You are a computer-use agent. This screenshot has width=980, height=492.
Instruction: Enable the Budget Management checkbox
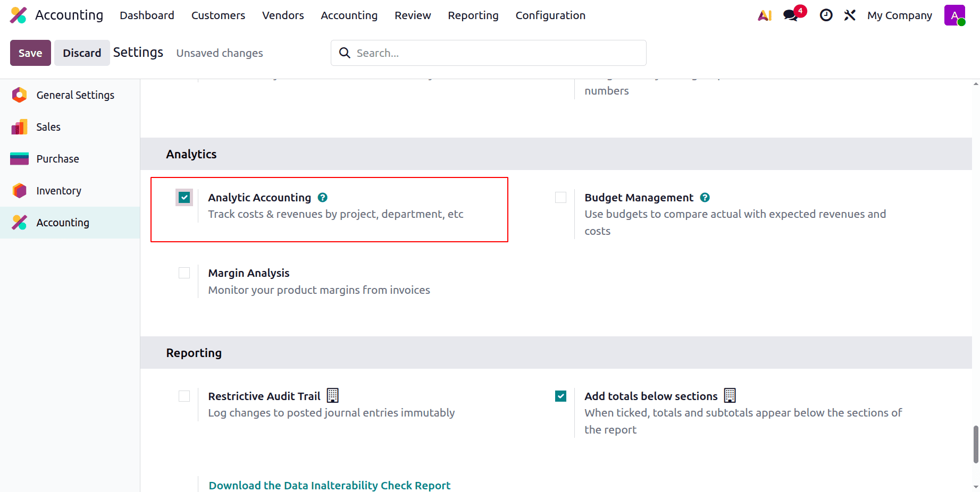561,198
